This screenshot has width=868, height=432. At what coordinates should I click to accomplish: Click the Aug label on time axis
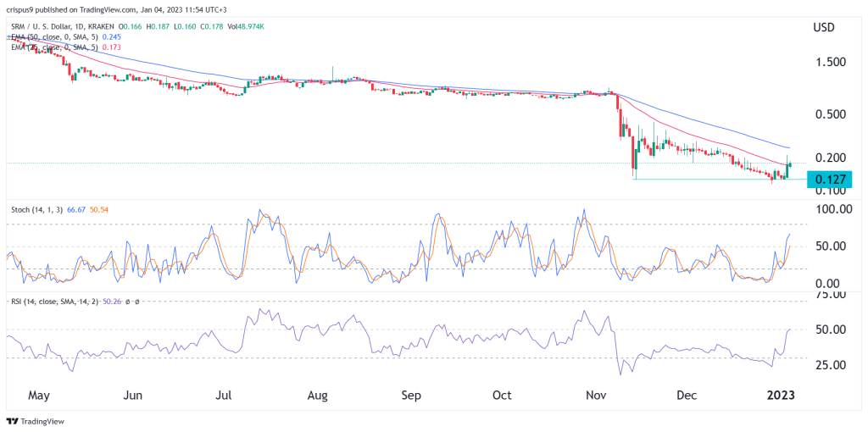(x=318, y=396)
